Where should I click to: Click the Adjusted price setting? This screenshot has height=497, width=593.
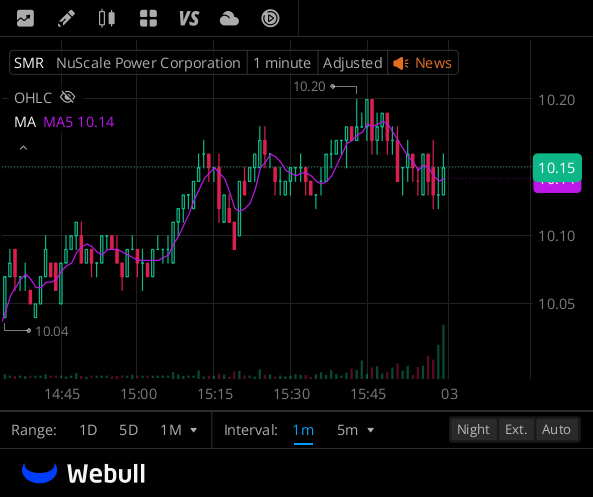[x=352, y=63]
